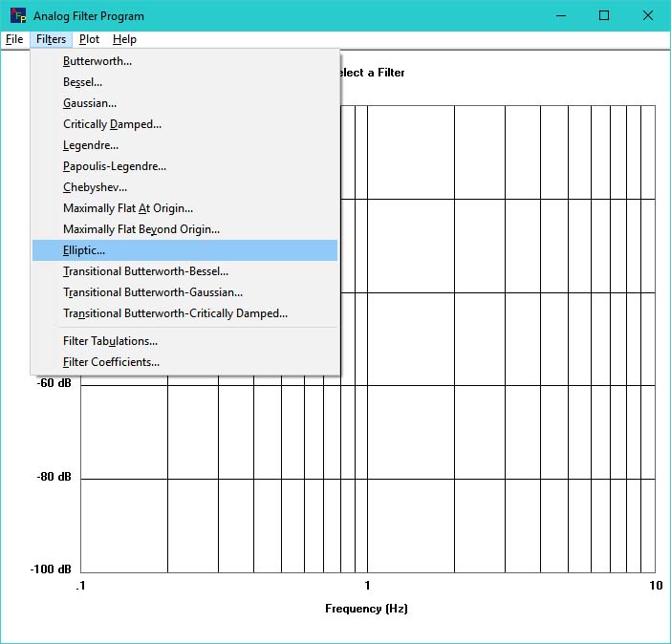Open the Chebyshev filter dialog
This screenshot has height=644, width=671.
[x=95, y=187]
